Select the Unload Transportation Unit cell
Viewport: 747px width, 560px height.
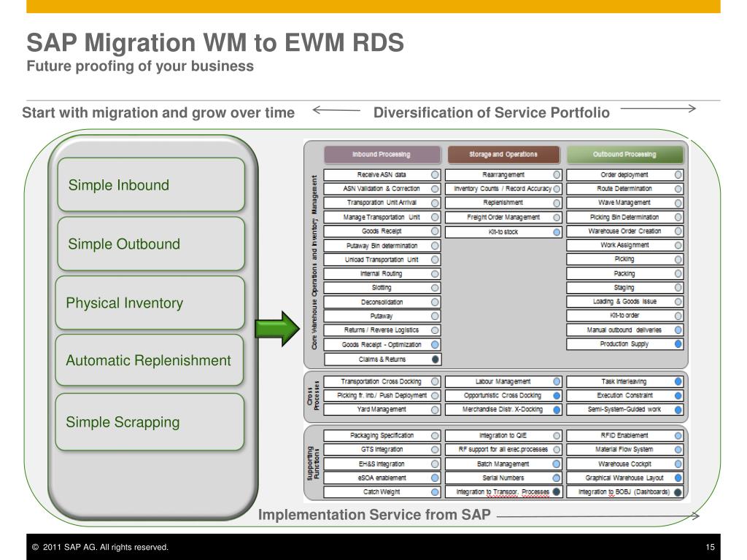[x=382, y=260]
